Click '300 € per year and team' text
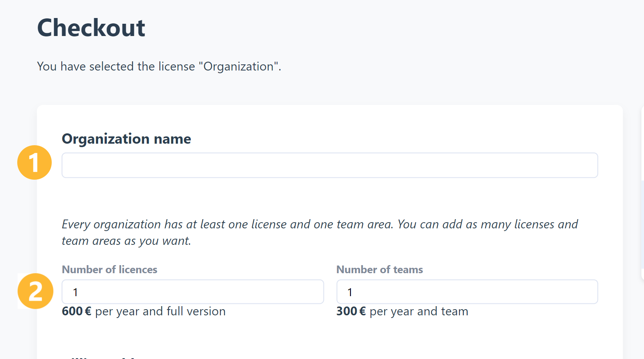Viewport: 644px width, 359px height. [x=402, y=311]
